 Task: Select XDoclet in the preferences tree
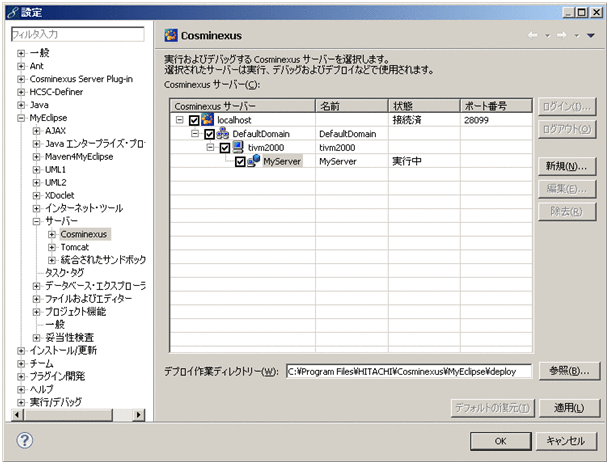tap(60, 195)
